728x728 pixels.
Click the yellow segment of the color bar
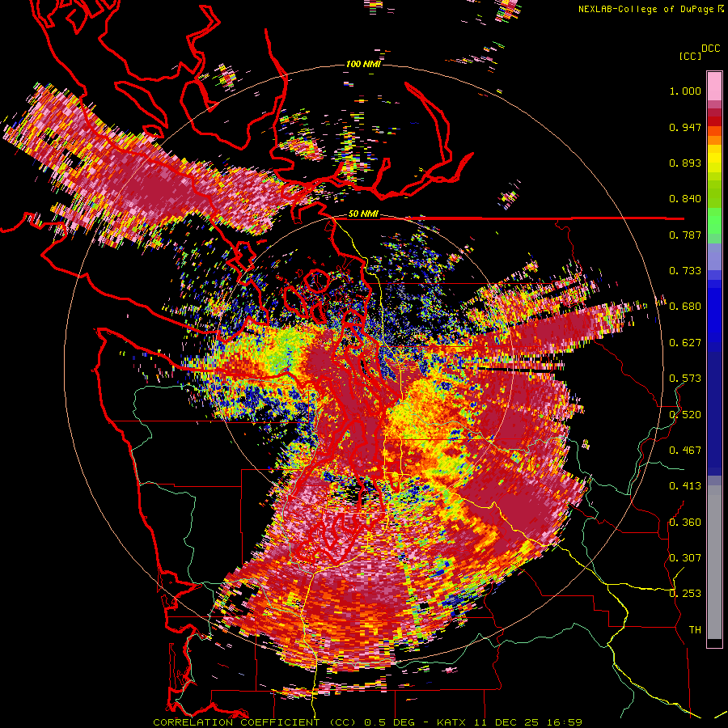(714, 159)
